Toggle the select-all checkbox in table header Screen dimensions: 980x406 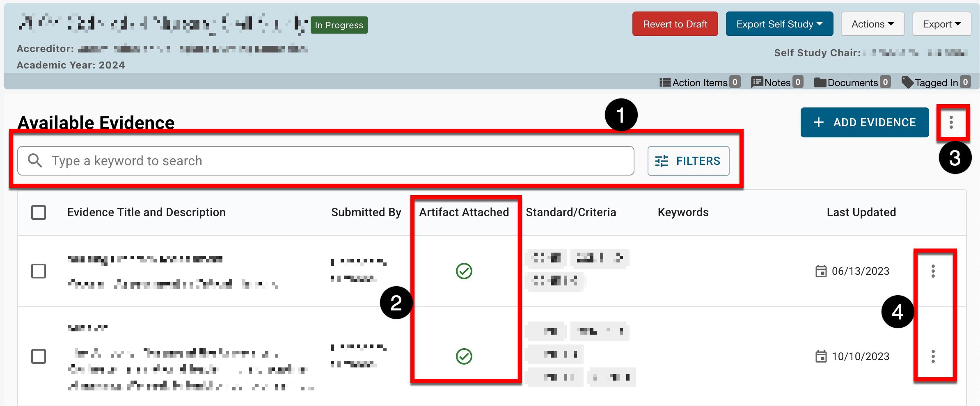tap(39, 212)
